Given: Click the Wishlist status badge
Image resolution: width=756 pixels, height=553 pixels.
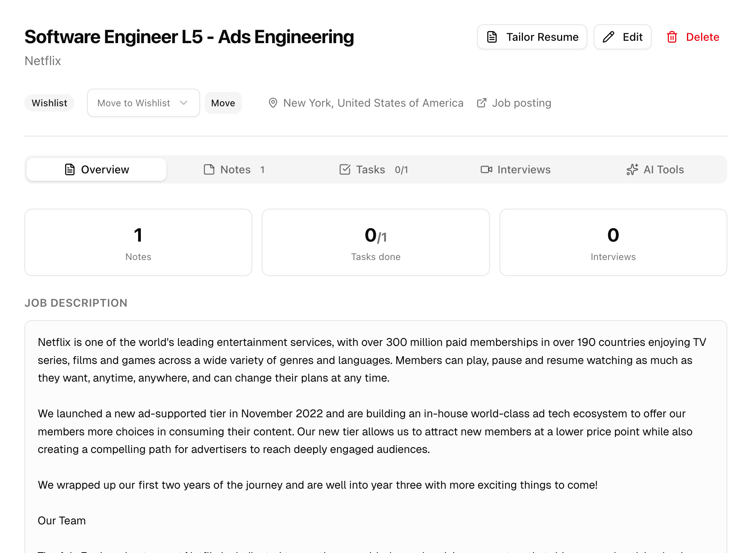Looking at the screenshot, I should (49, 103).
